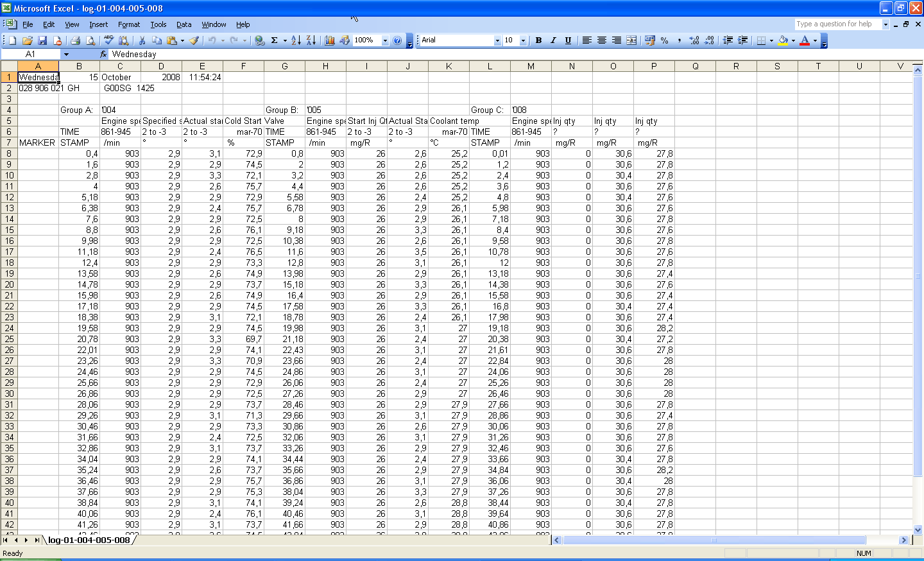Open the Print Preview tool
924x561 pixels.
pos(90,40)
